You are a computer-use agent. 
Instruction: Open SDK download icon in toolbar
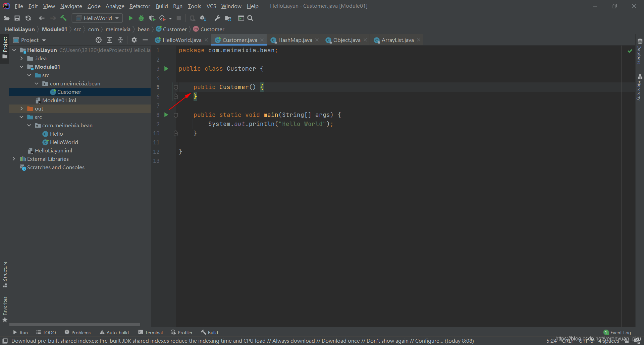coord(203,18)
